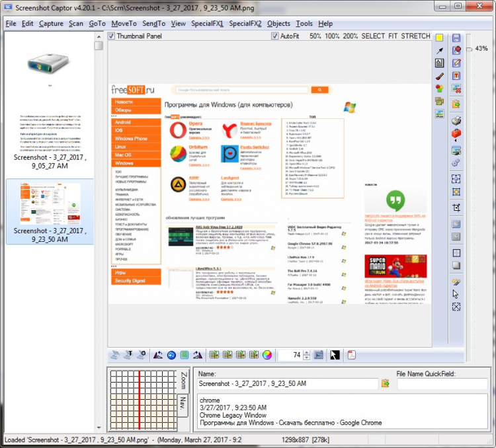Click the picture viewer window icon

tap(456, 151)
